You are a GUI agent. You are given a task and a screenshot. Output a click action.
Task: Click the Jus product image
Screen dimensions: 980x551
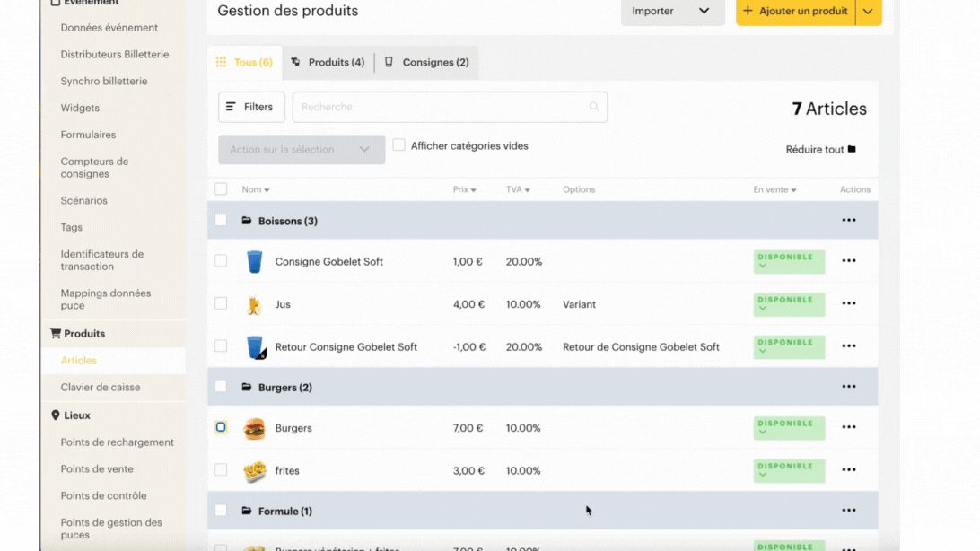[254, 305]
